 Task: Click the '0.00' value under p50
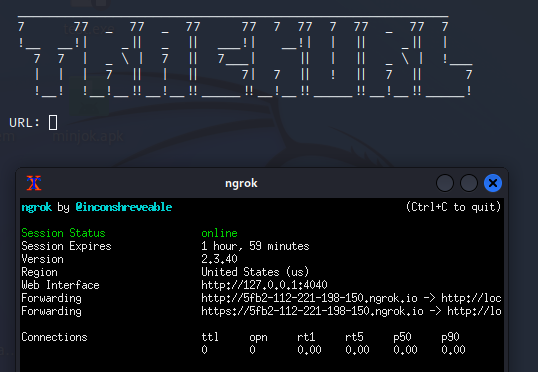405,350
